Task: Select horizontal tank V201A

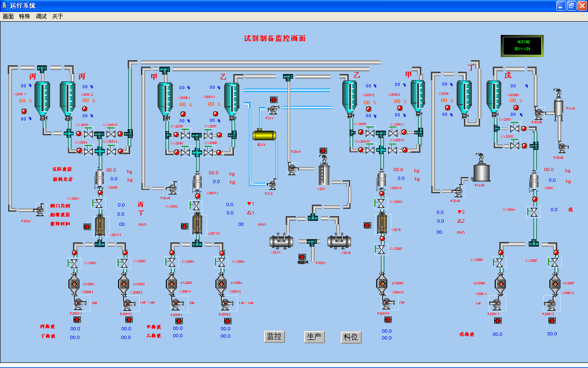Action: pyautogui.click(x=281, y=241)
